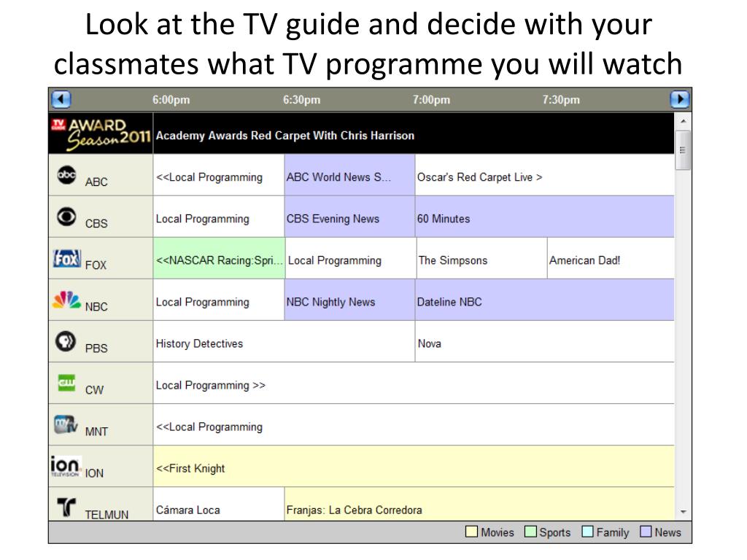Open NBC Local Programming at 6:00pm

click(219, 300)
